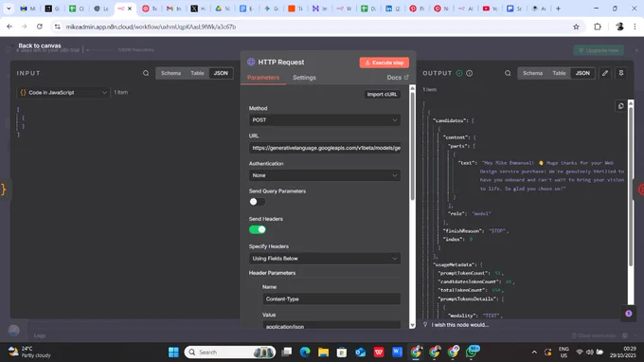
Task: Click the Upgrade now button
Action: coord(599,50)
